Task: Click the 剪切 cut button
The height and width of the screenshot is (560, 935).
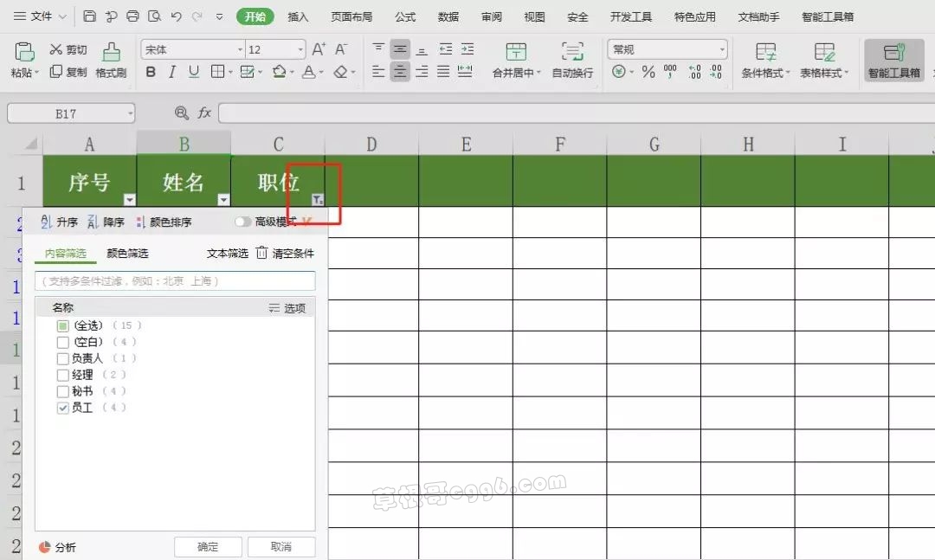Action: pyautogui.click(x=68, y=49)
